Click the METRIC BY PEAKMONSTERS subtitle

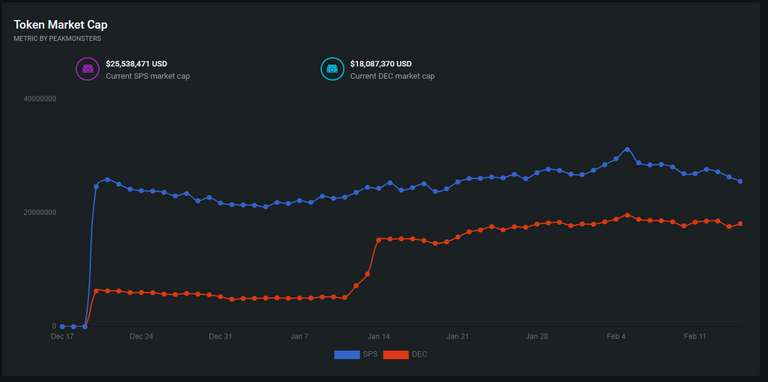tap(57, 38)
